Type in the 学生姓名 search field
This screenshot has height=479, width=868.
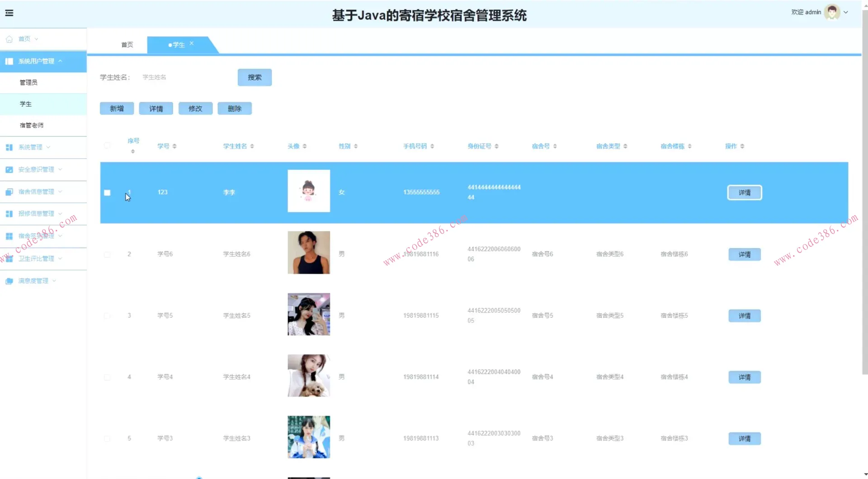click(x=181, y=77)
